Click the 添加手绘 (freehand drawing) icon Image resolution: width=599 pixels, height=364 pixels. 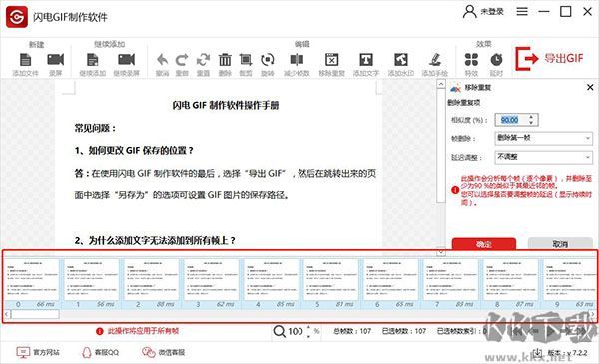tap(434, 60)
